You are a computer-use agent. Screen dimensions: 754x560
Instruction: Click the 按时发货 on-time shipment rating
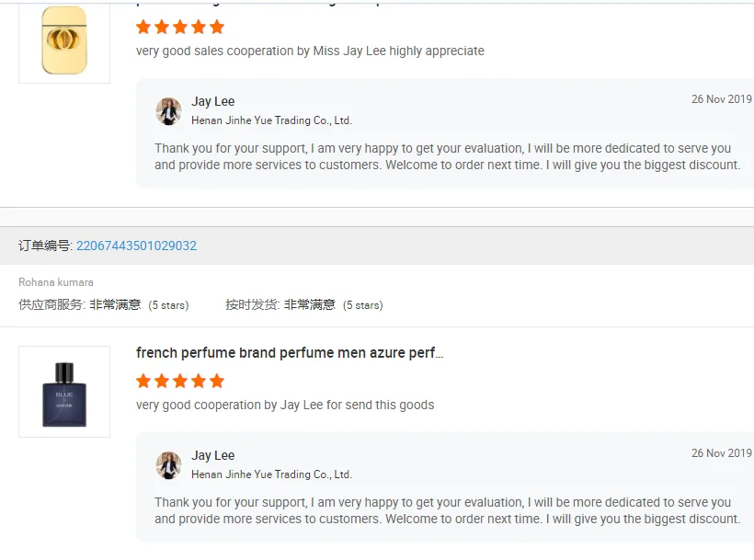pyautogui.click(x=303, y=304)
